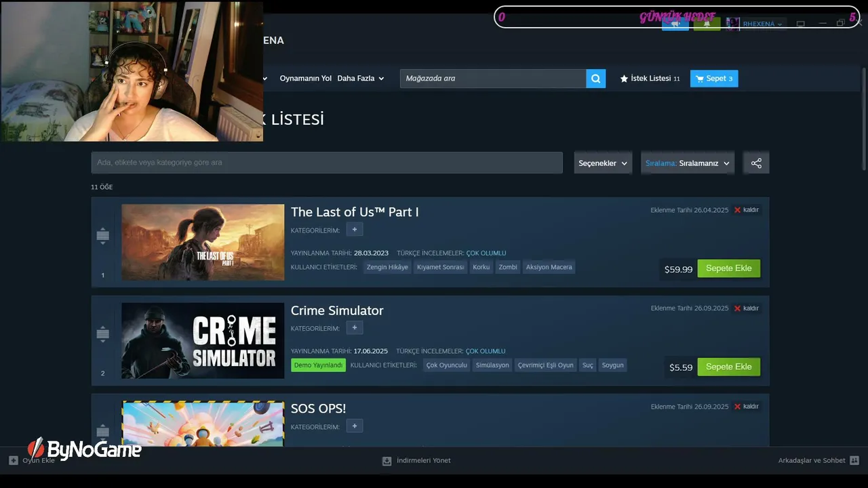This screenshot has height=488, width=868.
Task: Expand the Daha Fazla menu
Action: (361, 79)
